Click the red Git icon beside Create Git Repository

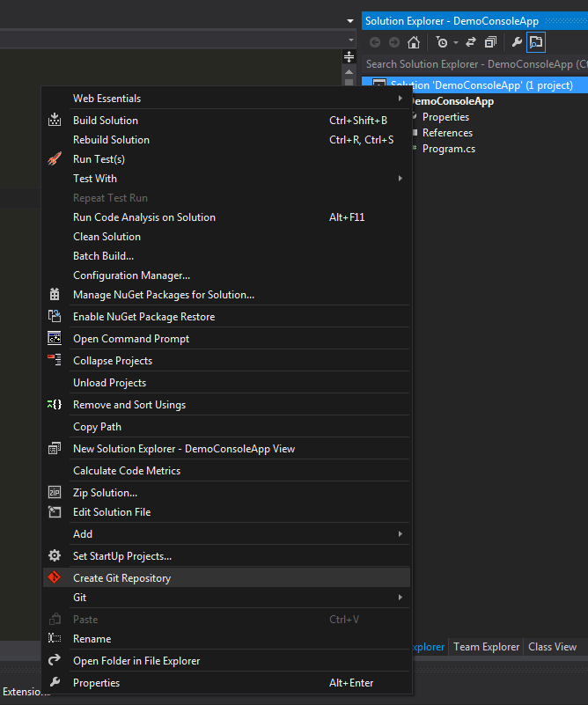[x=55, y=577]
